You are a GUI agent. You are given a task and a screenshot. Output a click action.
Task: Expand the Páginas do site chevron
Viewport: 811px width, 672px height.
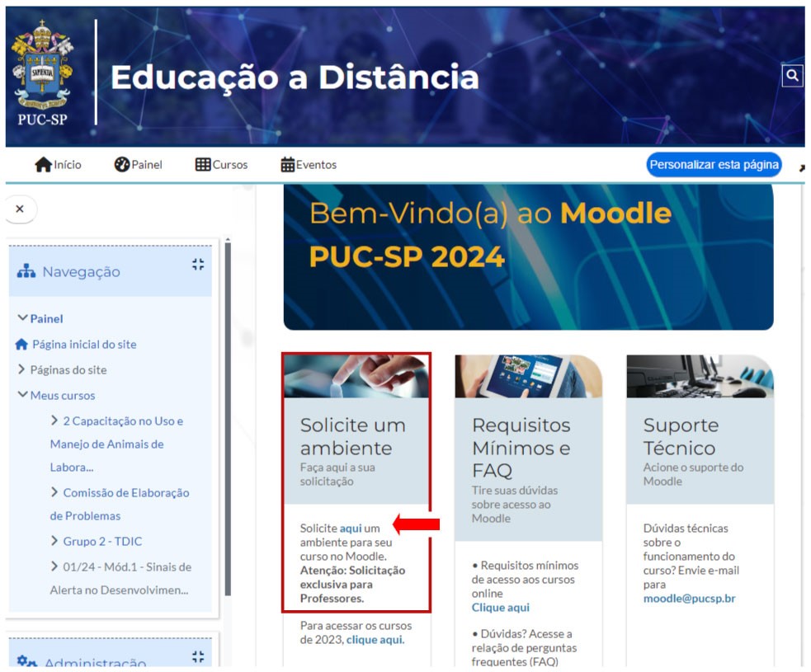(21, 369)
